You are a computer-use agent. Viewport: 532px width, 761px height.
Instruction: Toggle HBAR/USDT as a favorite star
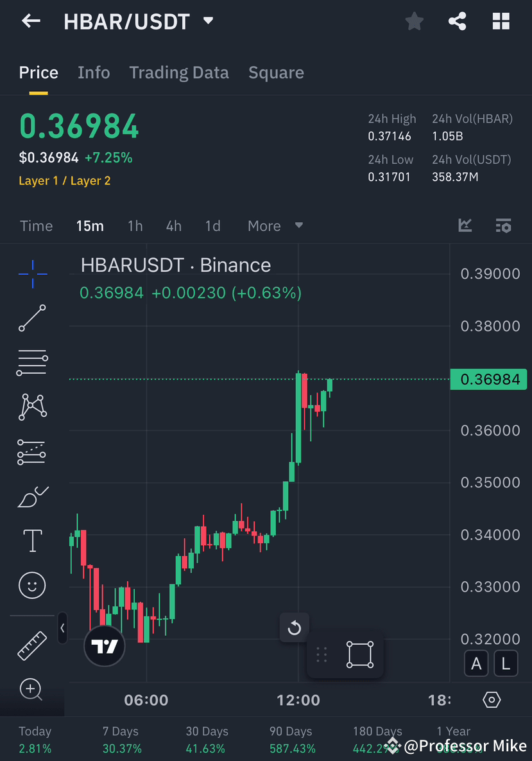coord(414,21)
